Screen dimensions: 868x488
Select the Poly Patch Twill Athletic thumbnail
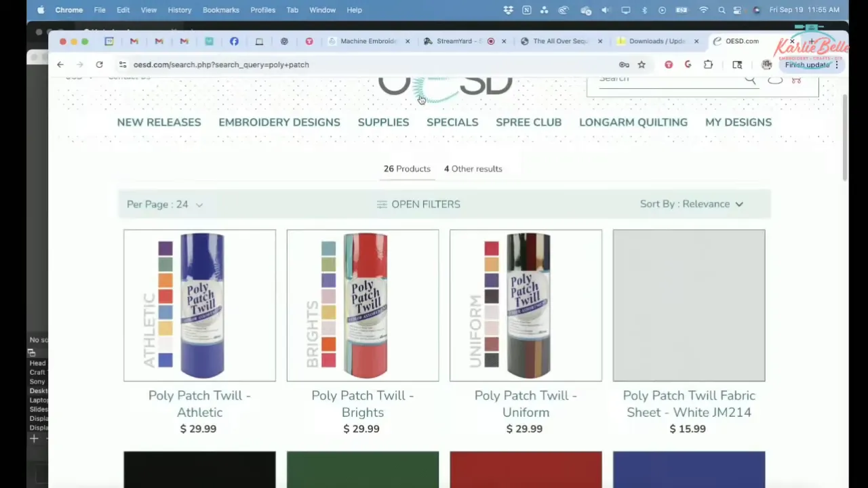click(x=199, y=305)
